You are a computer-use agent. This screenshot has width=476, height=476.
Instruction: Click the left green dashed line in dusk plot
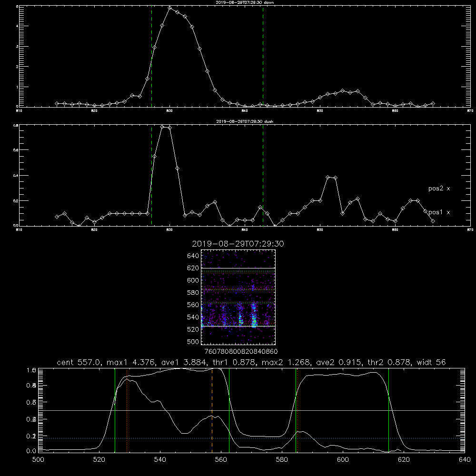point(151,176)
